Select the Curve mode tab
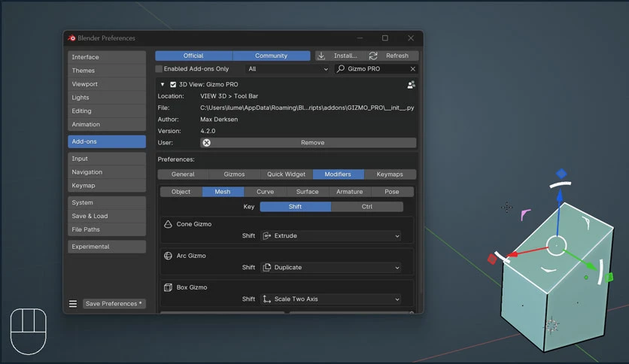 [265, 192]
